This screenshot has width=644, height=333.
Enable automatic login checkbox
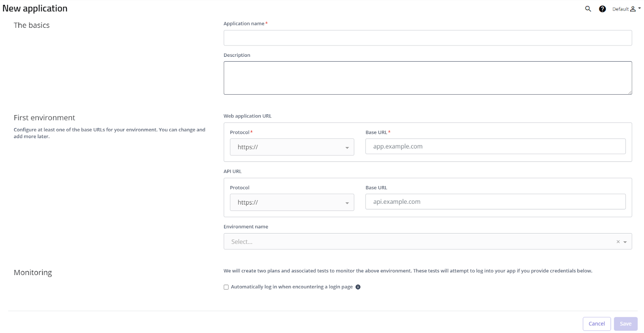click(226, 287)
